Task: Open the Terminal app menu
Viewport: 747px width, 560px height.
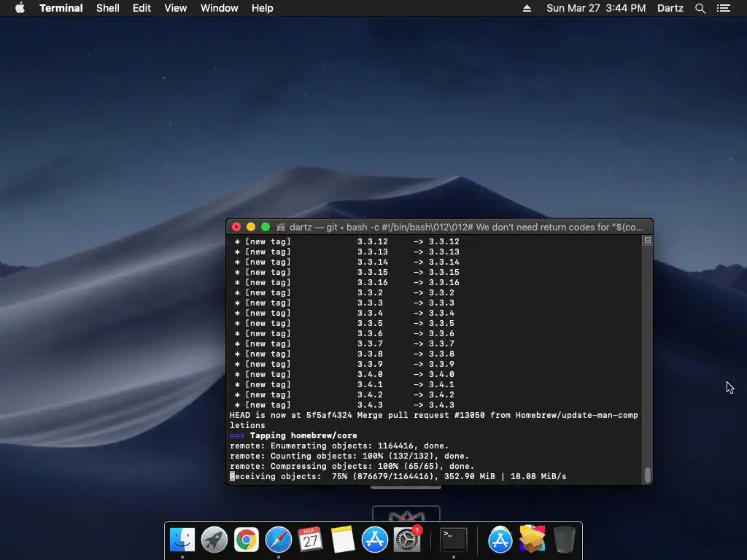Action: [x=61, y=8]
